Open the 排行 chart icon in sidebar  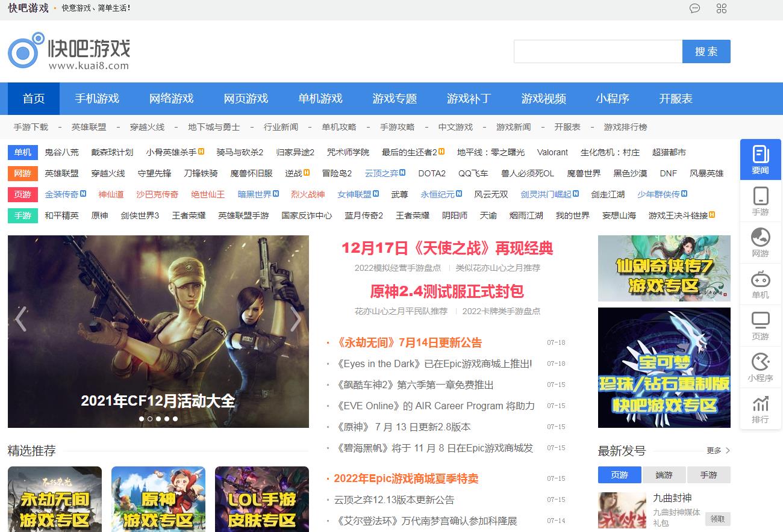(761, 409)
